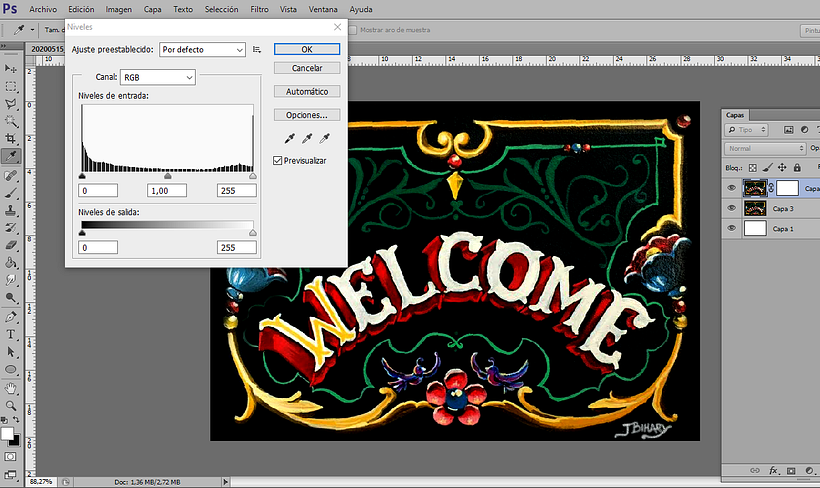This screenshot has width=820, height=488.
Task: Open the preset options menu icon
Action: [257, 49]
